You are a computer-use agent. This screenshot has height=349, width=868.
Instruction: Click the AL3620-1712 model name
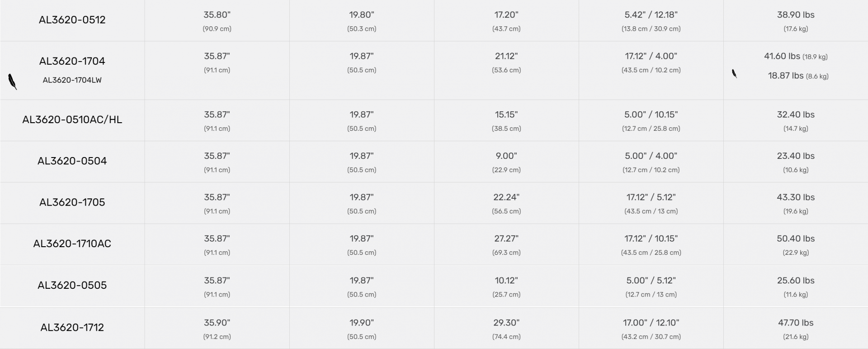pyautogui.click(x=72, y=328)
